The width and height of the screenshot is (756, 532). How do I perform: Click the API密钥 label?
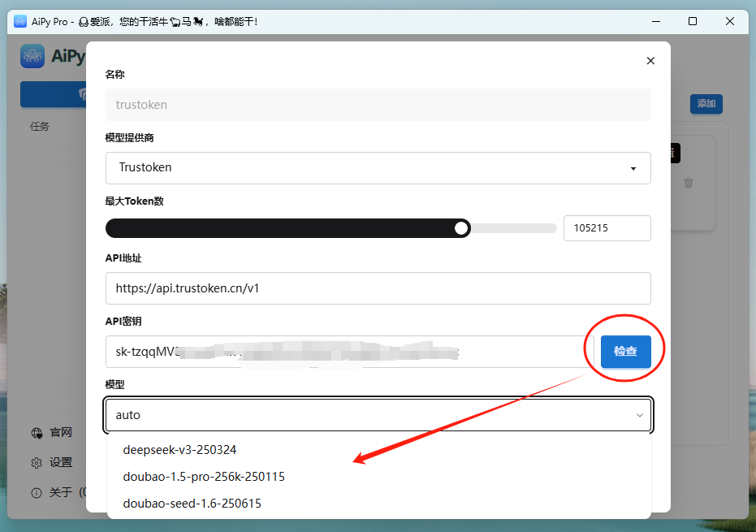tap(123, 321)
